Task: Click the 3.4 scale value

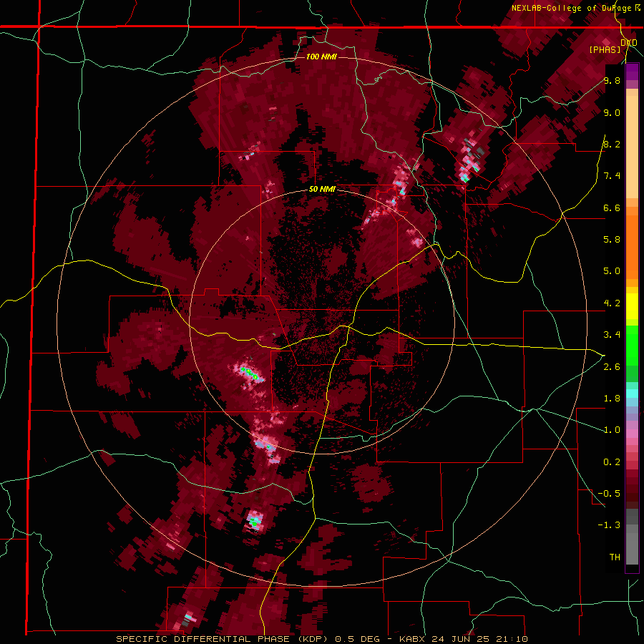Action: [612, 335]
